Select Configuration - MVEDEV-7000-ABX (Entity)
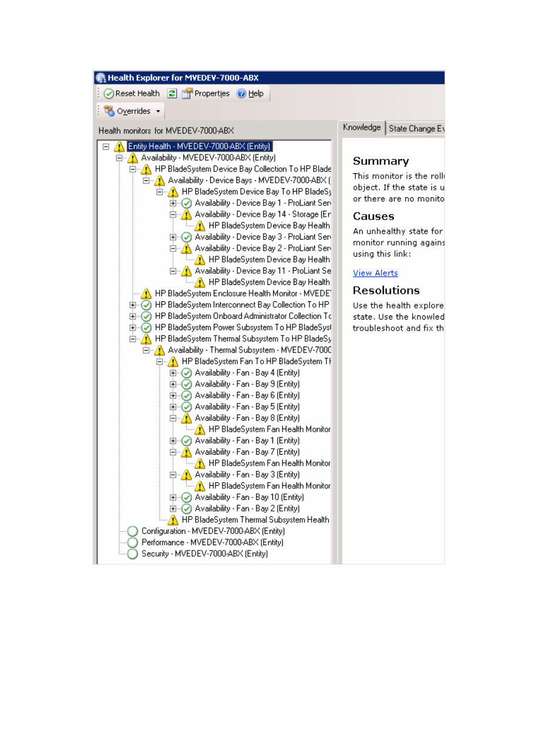560x746 pixels. 213,531
